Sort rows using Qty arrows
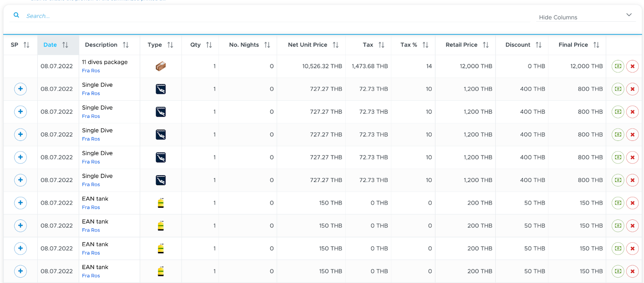The image size is (644, 283). click(209, 45)
